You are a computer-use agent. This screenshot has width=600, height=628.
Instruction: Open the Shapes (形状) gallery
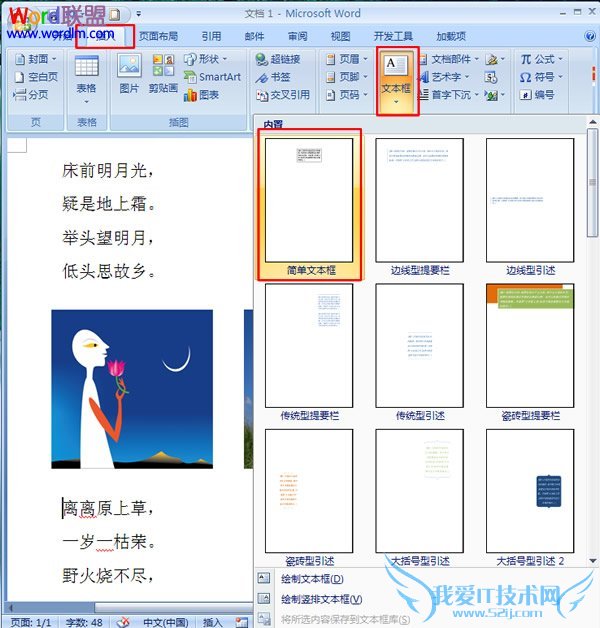coord(206,59)
